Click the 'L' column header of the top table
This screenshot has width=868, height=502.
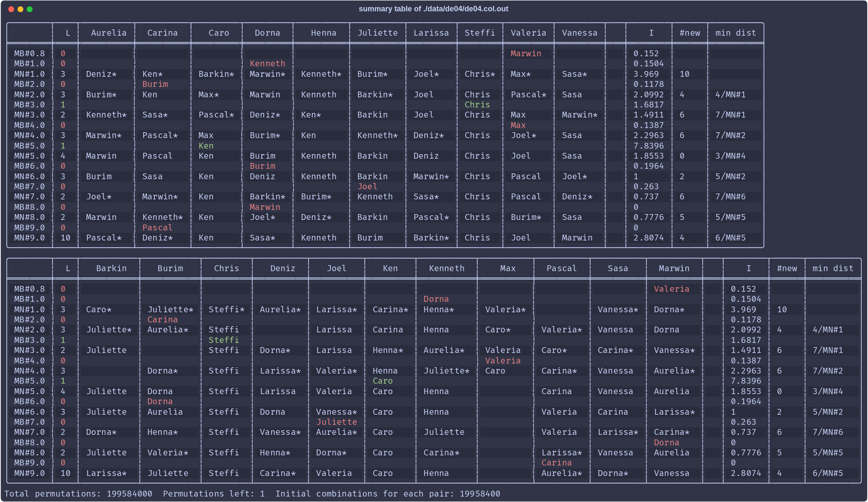point(68,33)
